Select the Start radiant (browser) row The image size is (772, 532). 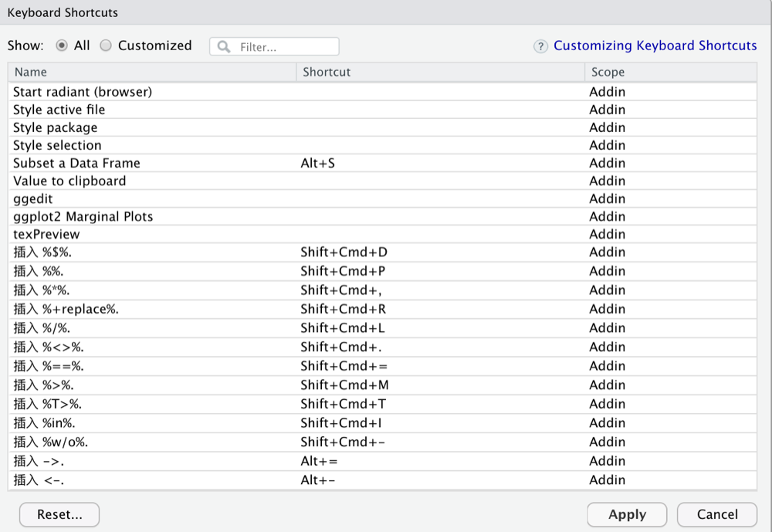tap(83, 92)
